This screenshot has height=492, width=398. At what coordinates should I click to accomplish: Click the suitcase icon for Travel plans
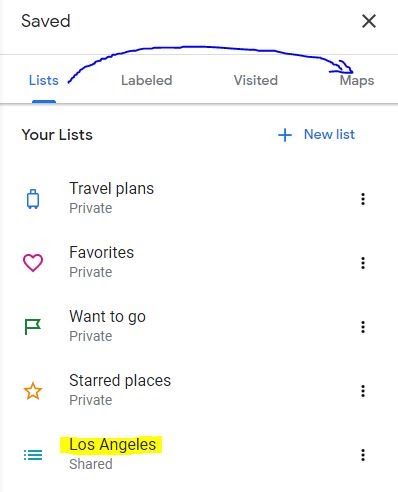[x=33, y=199]
